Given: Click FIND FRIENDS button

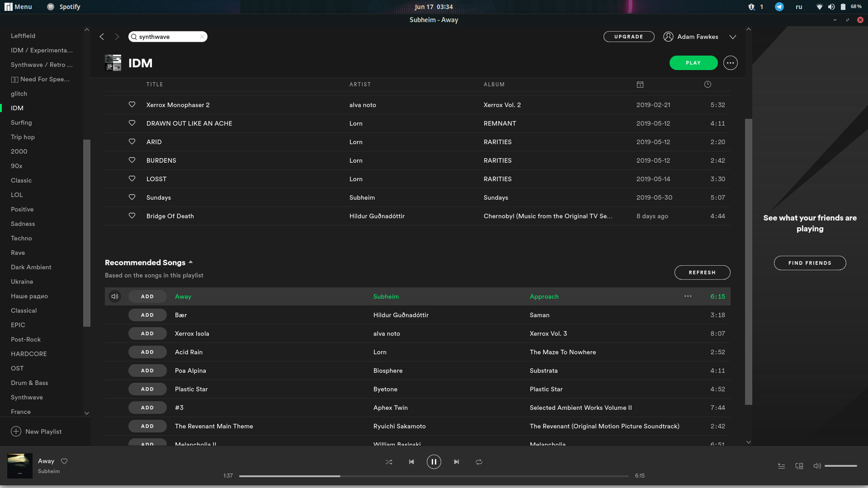Looking at the screenshot, I should click(x=809, y=263).
